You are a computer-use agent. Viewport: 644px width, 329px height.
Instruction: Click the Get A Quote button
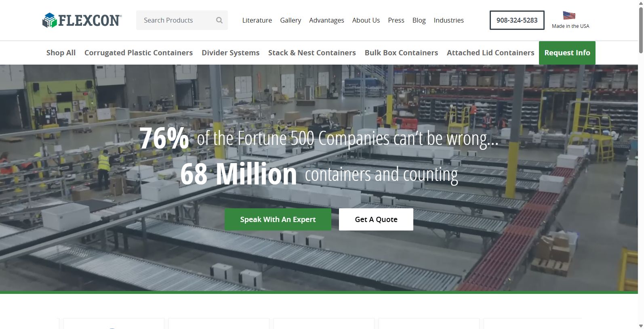coord(376,220)
